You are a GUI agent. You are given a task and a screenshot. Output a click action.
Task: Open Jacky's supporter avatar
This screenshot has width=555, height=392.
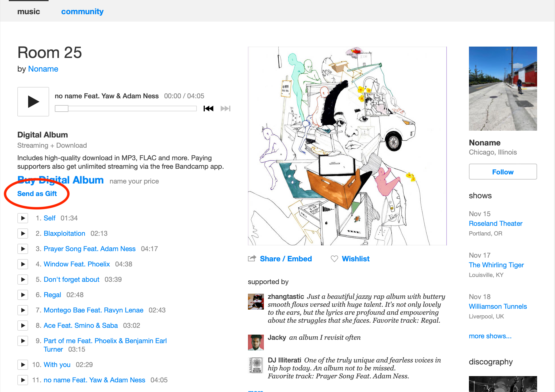pyautogui.click(x=256, y=343)
